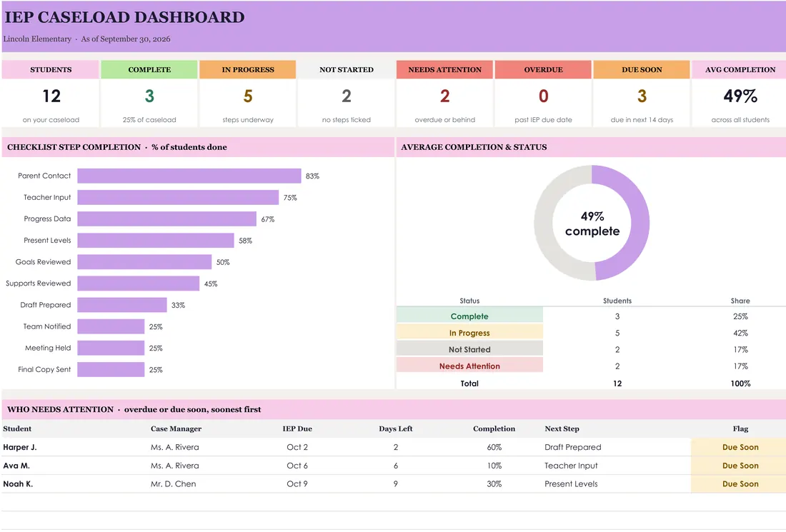Select the 0 value under Overdue
Image resolution: width=786 pixels, height=532 pixels.
pyautogui.click(x=543, y=96)
